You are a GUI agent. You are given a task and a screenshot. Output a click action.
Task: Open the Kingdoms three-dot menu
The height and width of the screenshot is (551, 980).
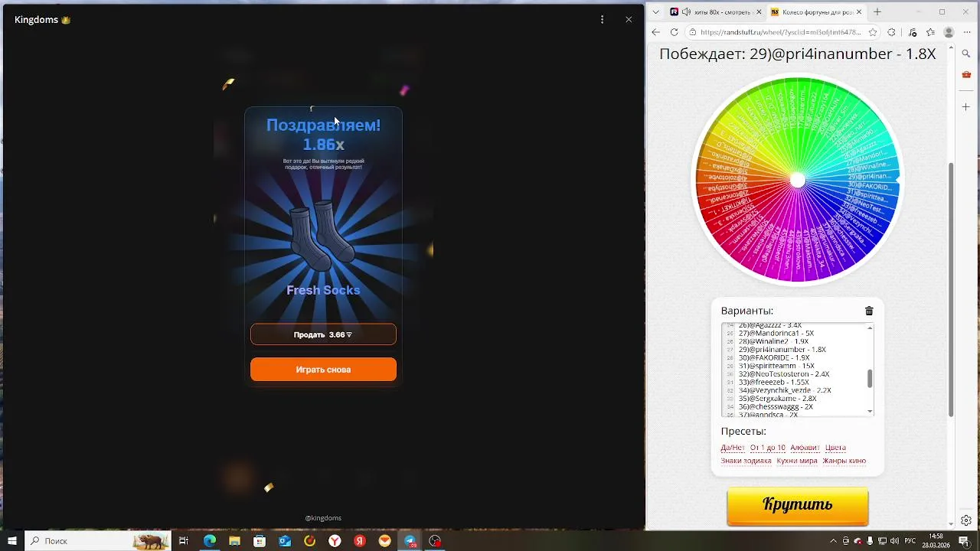click(x=603, y=20)
